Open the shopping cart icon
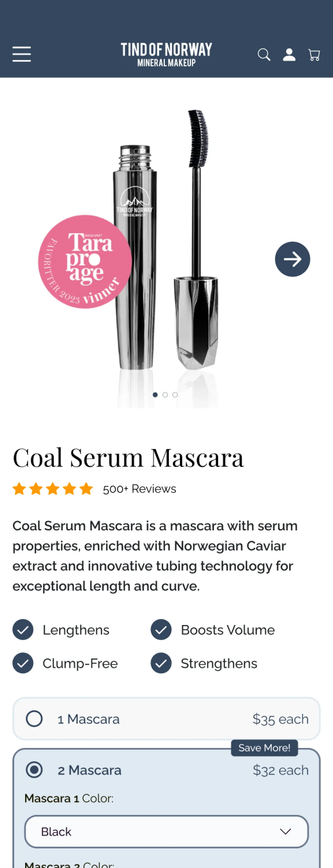 [x=314, y=55]
